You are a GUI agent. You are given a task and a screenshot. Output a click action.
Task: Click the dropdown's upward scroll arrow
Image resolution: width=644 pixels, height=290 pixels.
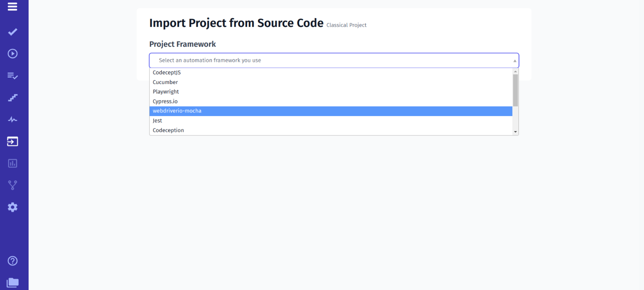515,71
